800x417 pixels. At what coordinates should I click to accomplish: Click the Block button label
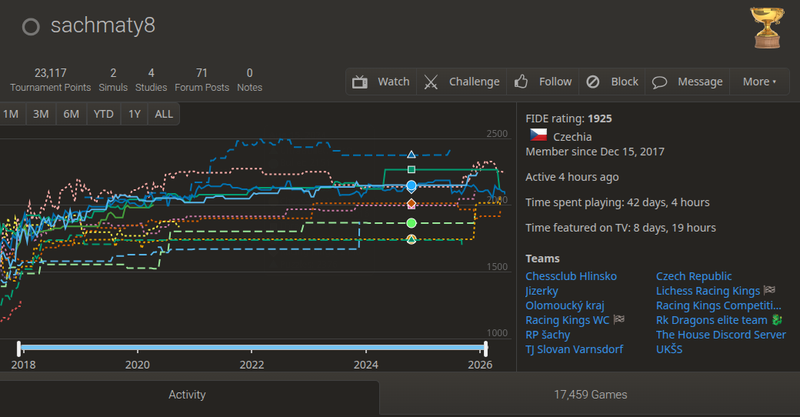coord(624,82)
